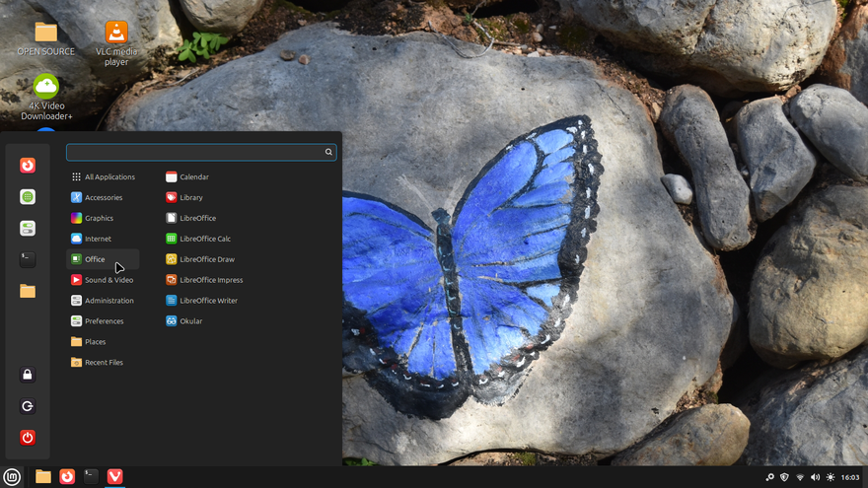Select the Graphics category
868x488 pixels.
pyautogui.click(x=99, y=218)
